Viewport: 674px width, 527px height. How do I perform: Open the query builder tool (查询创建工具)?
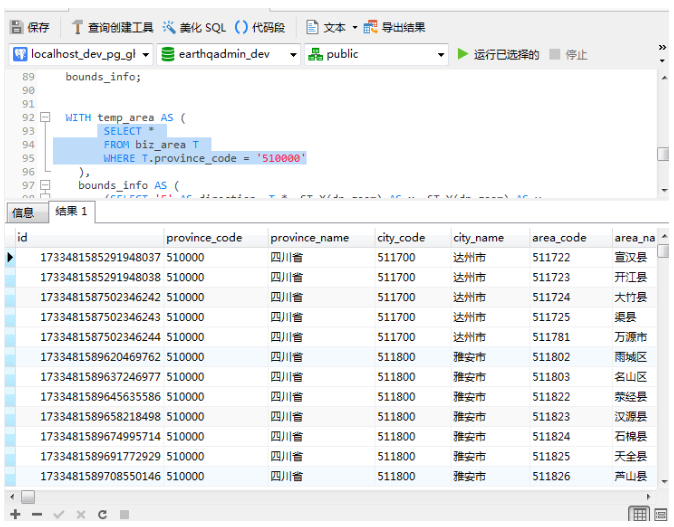pos(113,28)
